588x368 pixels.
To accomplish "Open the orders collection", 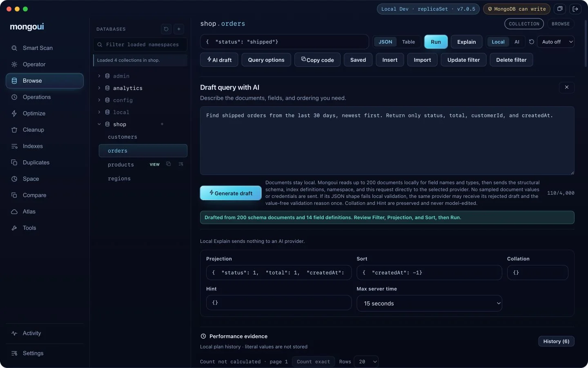I will click(143, 151).
